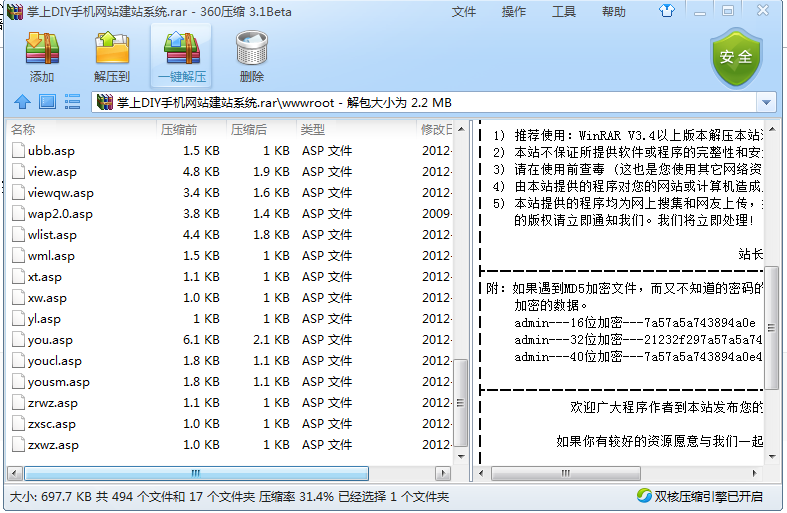The height and width of the screenshot is (513, 787).
Task: Click the 双核压缩引擎已开启 status text
Action: tap(708, 496)
